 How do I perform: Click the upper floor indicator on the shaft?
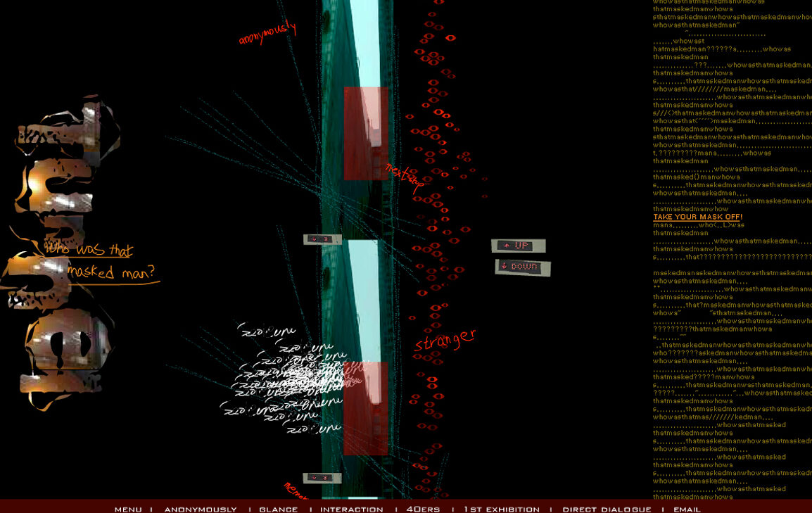322,239
